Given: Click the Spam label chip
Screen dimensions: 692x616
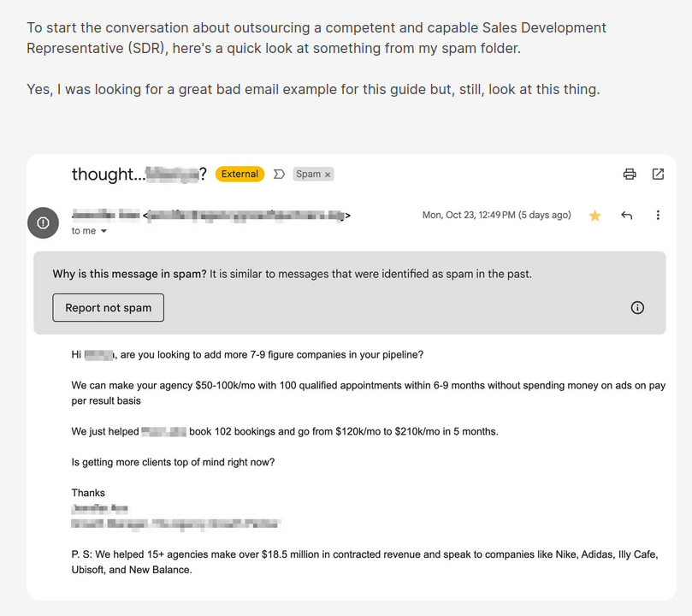Looking at the screenshot, I should (x=308, y=175).
